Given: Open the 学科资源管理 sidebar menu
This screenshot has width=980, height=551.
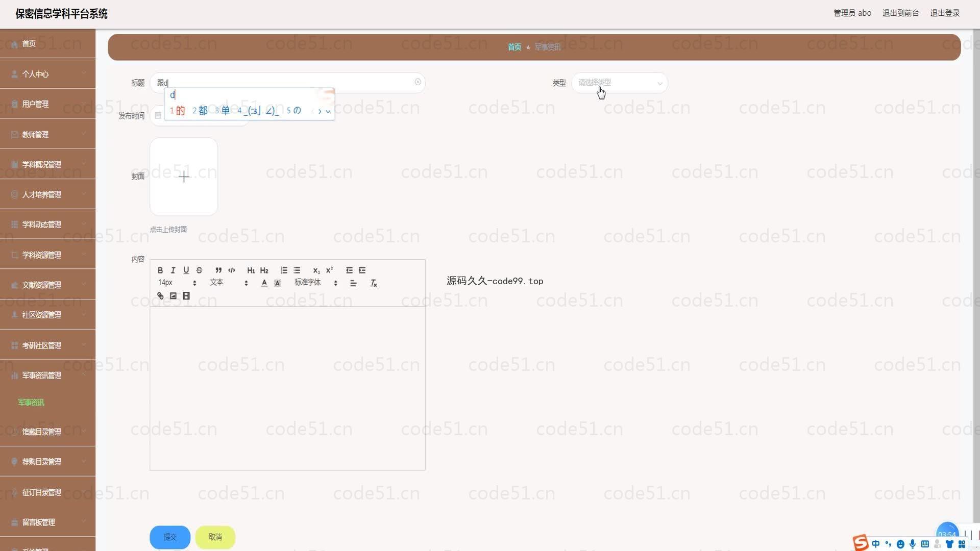Looking at the screenshot, I should (x=47, y=255).
